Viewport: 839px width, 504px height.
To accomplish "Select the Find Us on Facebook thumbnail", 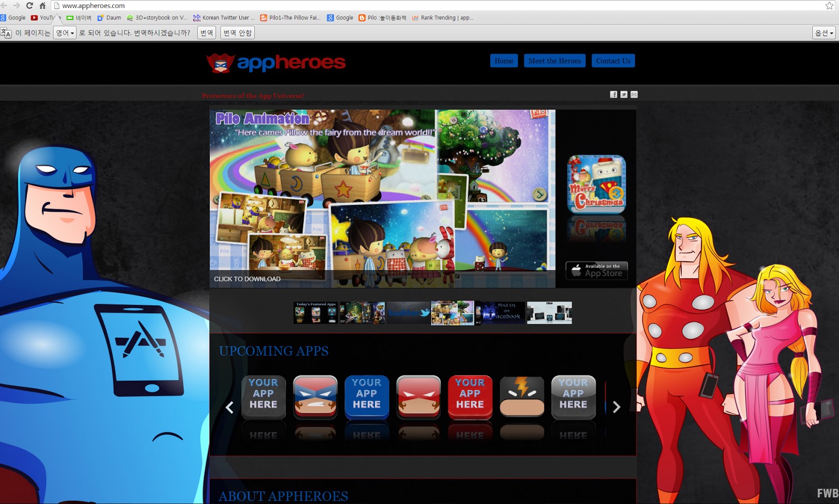I will click(503, 313).
